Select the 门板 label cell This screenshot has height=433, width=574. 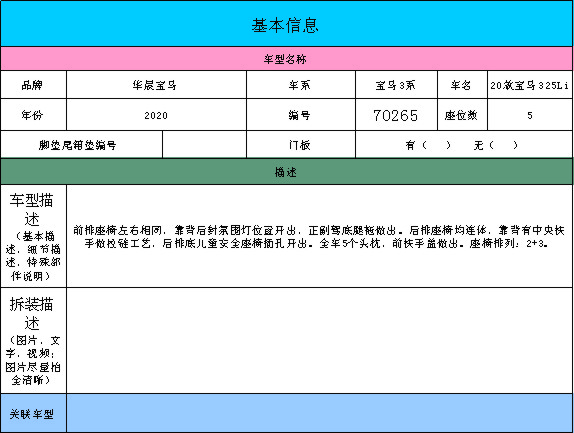[x=301, y=145]
